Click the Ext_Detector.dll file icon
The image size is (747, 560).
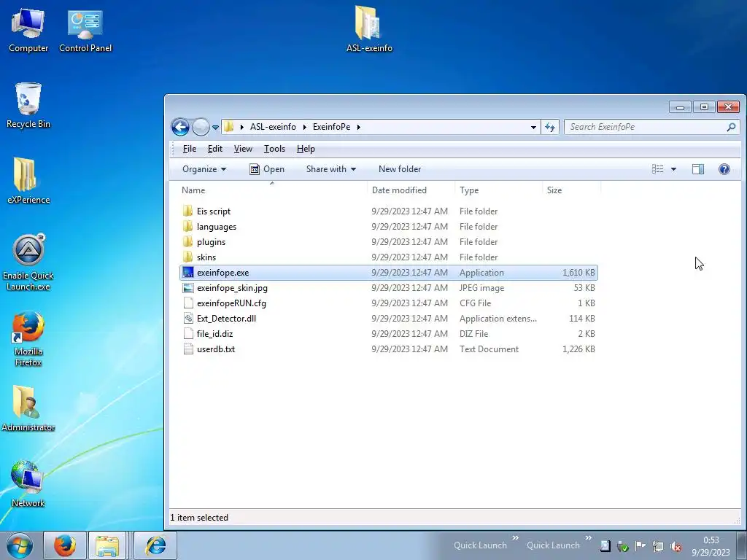coord(188,318)
